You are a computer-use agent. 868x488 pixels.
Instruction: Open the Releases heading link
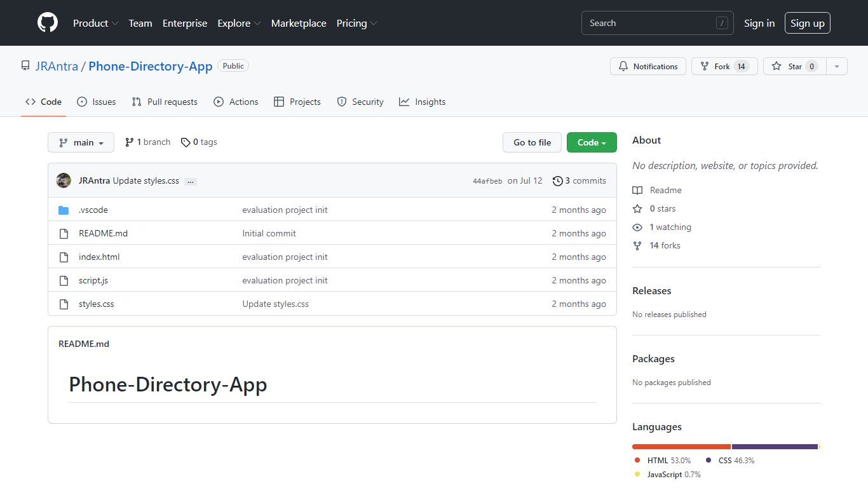click(651, 290)
